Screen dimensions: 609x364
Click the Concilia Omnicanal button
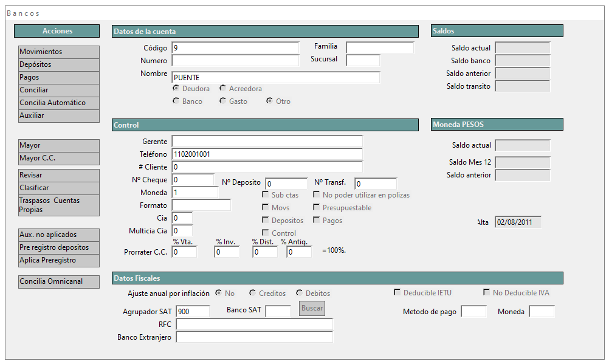pyautogui.click(x=59, y=282)
